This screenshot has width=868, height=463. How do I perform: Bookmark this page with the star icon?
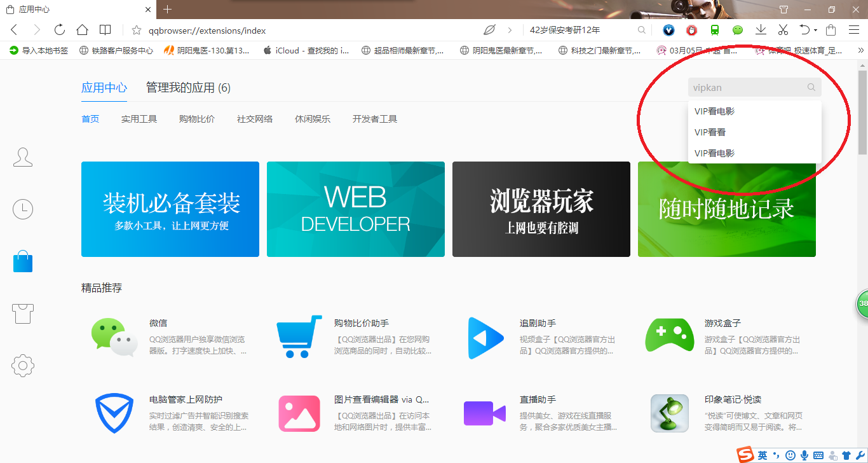(136, 30)
